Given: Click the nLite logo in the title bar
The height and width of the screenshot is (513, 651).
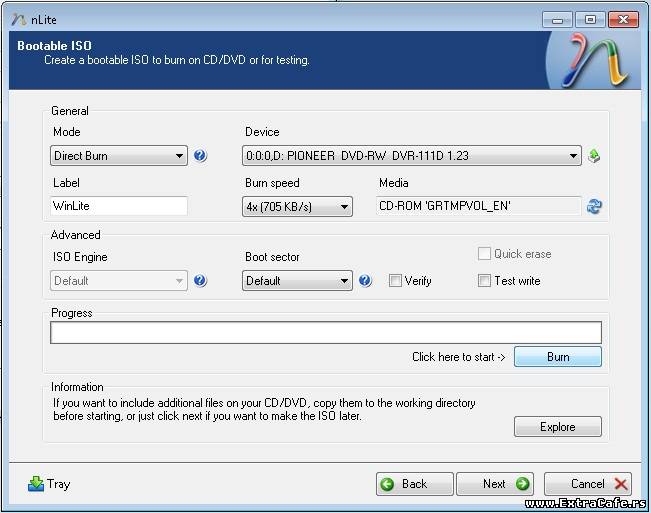Looking at the screenshot, I should 17,19.
